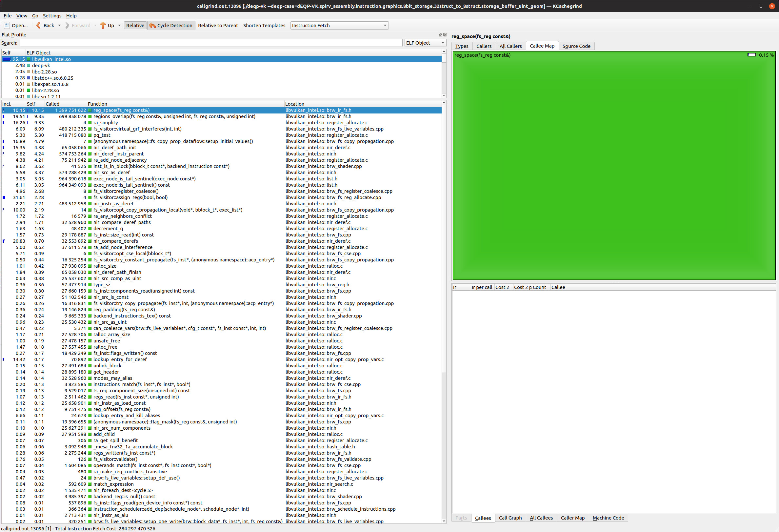Toggle Shorten Templates option
This screenshot has width=779, height=532.
point(264,26)
